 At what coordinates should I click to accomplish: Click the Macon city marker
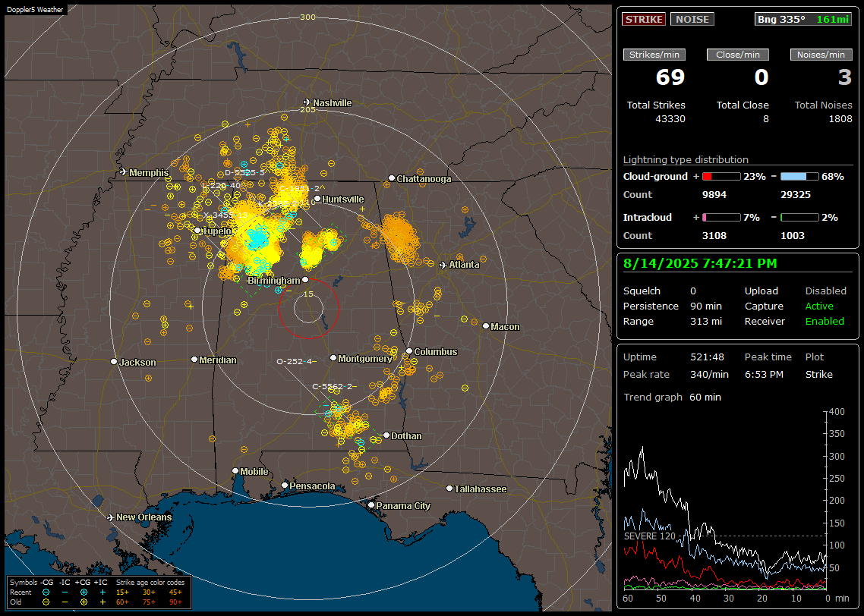(485, 326)
